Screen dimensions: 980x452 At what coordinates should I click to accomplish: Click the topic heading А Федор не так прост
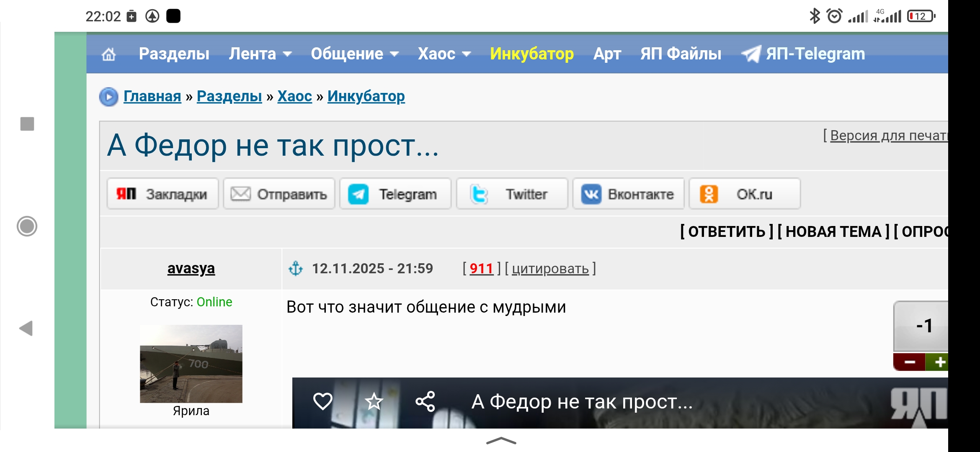273,146
